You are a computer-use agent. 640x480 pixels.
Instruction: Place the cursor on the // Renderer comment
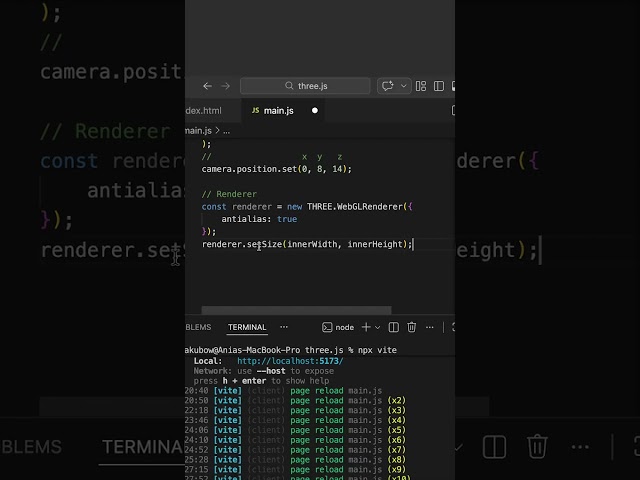coord(229,194)
